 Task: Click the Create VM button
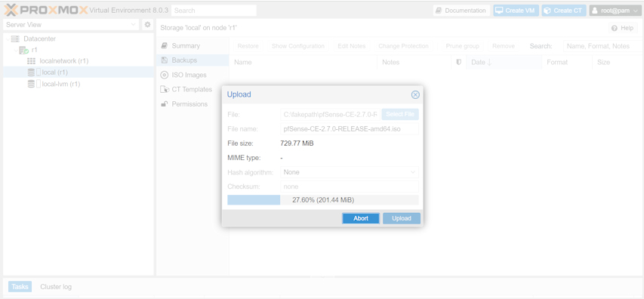[x=516, y=11]
